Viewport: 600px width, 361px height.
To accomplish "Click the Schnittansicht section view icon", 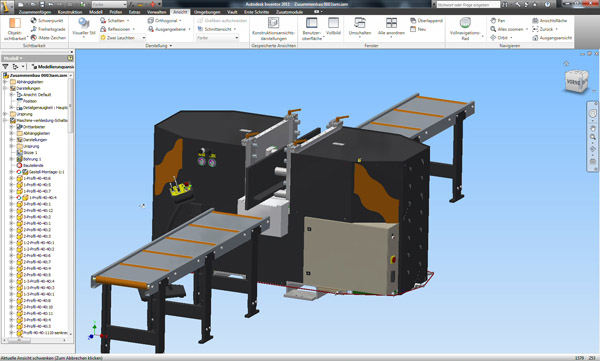I will [x=200, y=29].
